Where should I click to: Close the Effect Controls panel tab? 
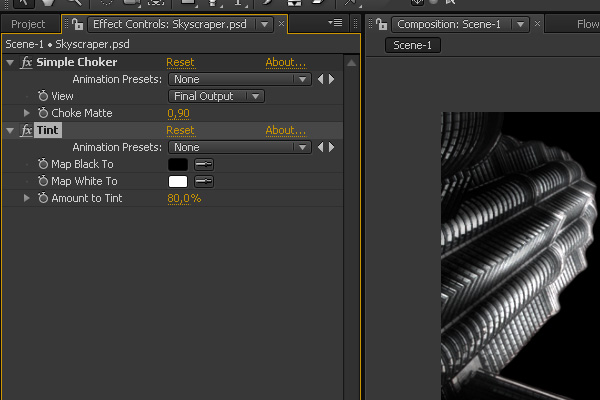281,24
